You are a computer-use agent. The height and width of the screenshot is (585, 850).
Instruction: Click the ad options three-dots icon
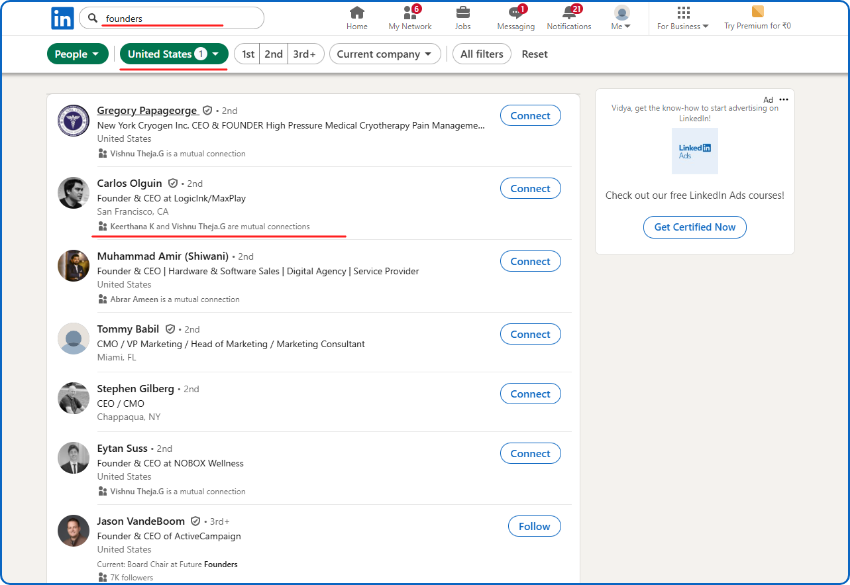pos(783,99)
